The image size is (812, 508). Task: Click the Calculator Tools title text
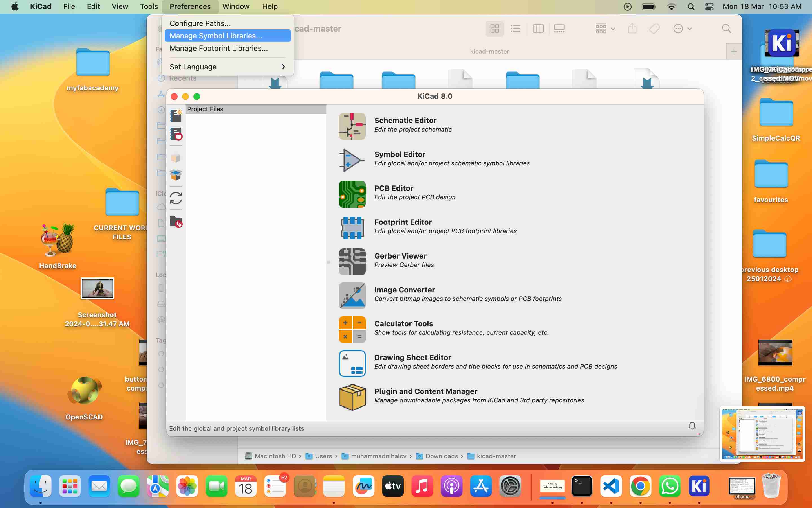(403, 323)
